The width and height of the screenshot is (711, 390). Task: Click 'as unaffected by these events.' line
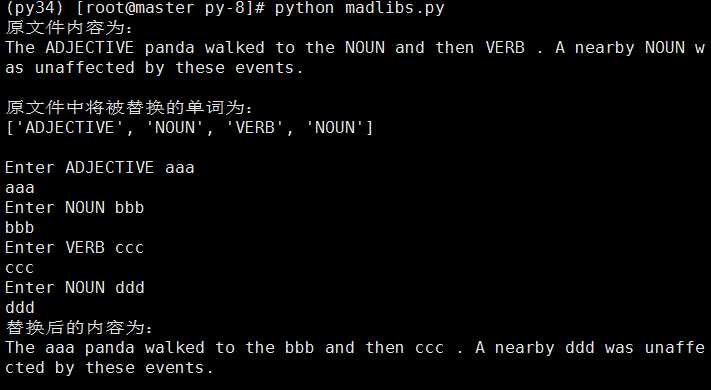tap(154, 68)
